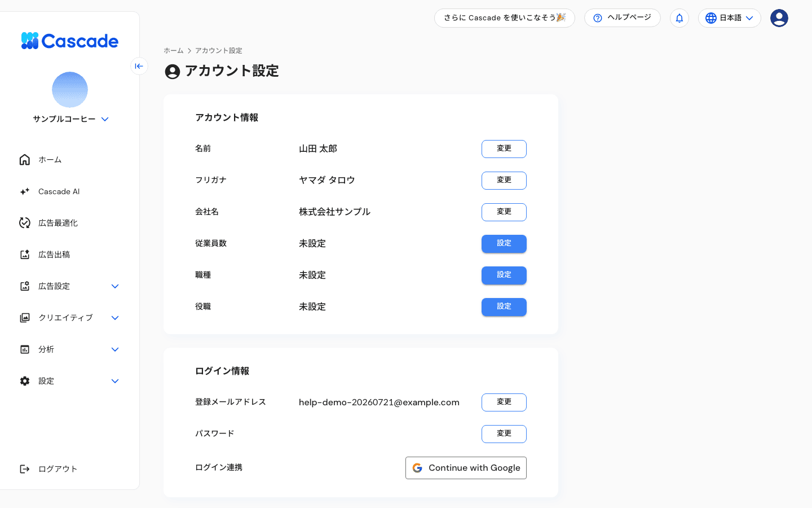Image resolution: width=812 pixels, height=508 pixels.
Task: Expand the 分析 chevron
Action: pyautogui.click(x=115, y=349)
